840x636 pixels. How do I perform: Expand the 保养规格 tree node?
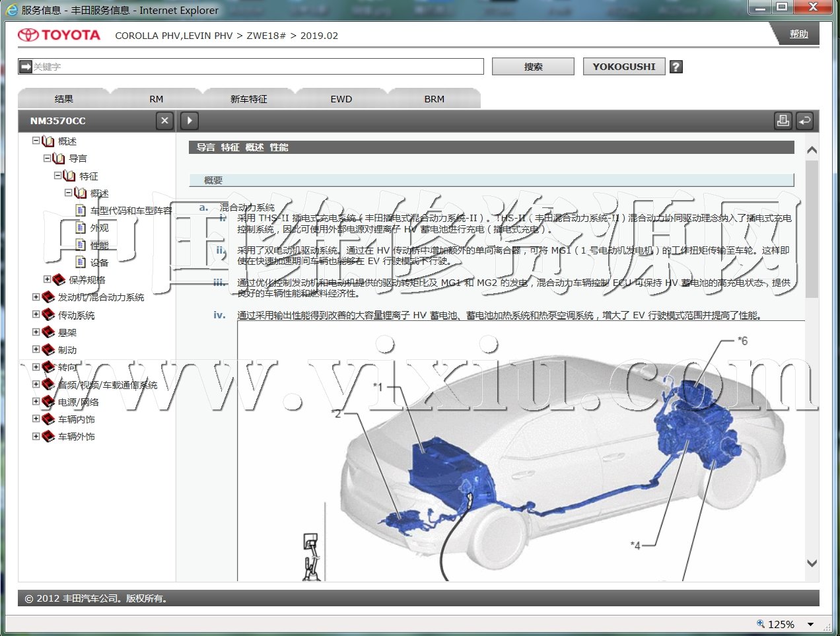tap(48, 279)
